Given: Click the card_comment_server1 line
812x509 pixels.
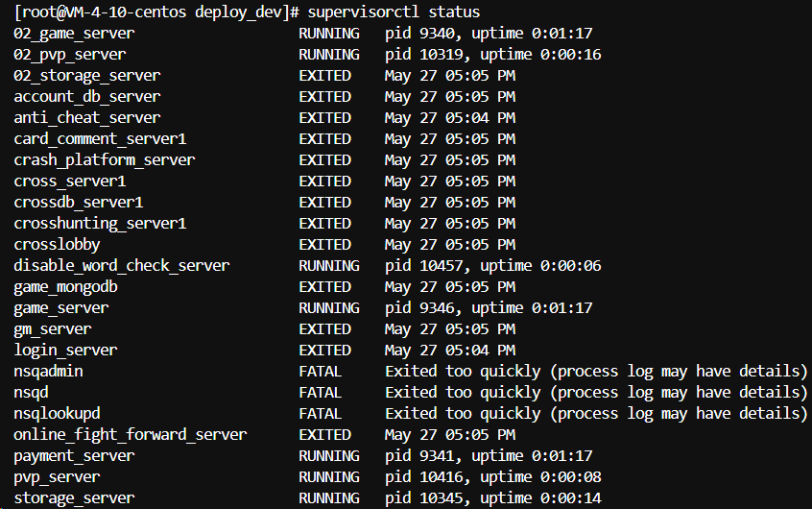Looking at the screenshot, I should 100,138.
